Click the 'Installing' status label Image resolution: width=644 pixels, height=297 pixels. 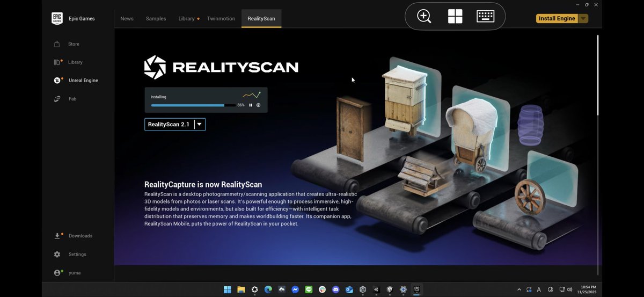(158, 97)
